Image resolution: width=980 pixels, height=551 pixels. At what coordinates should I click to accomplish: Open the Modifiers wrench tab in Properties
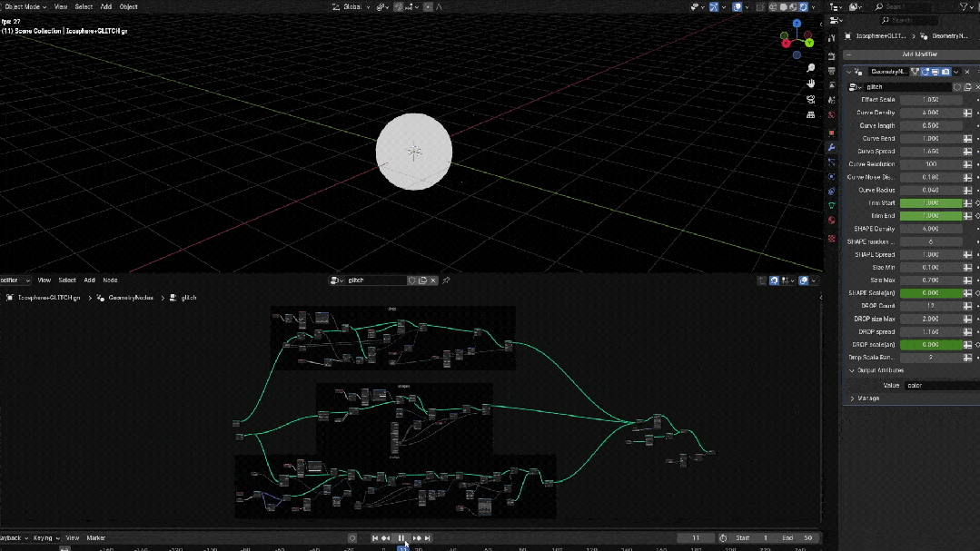click(x=831, y=147)
